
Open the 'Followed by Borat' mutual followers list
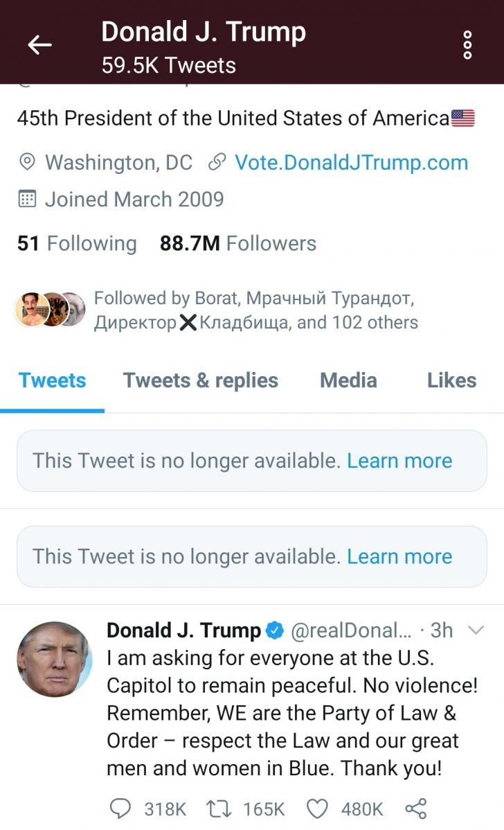(255, 310)
